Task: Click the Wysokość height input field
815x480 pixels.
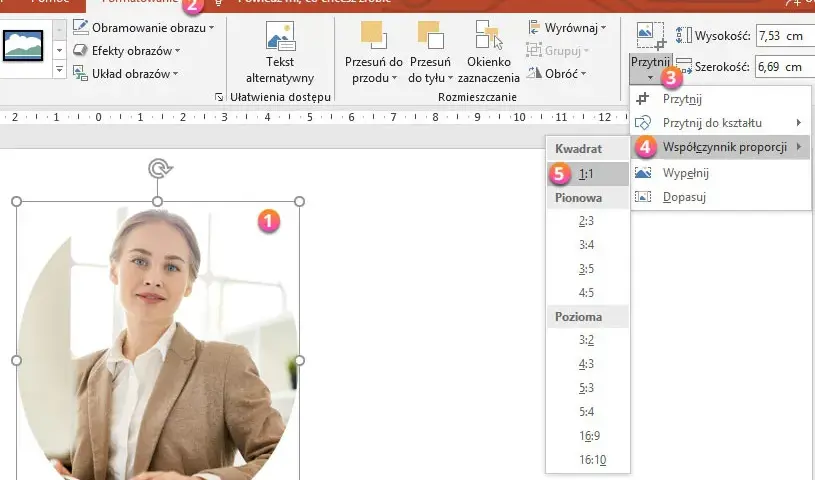Action: (x=785, y=36)
